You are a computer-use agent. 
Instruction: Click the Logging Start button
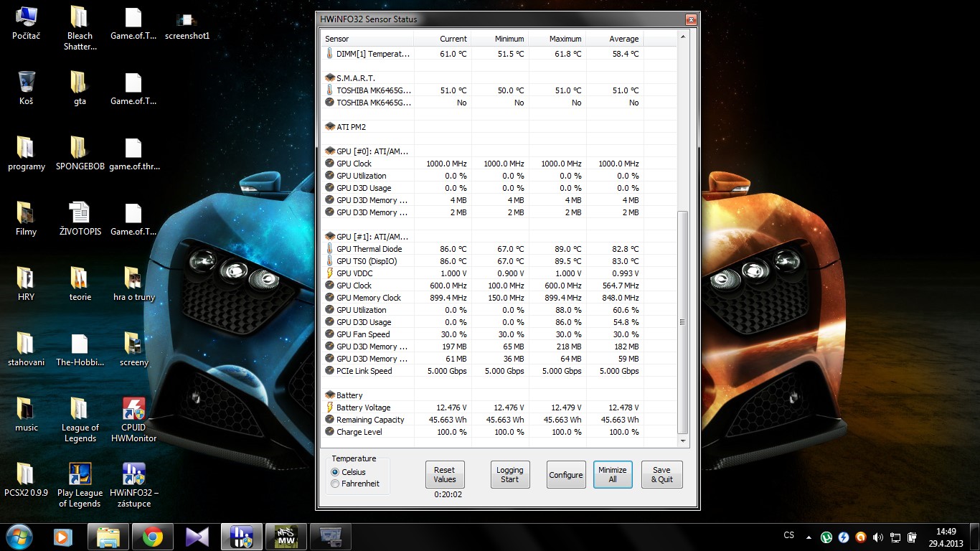pyautogui.click(x=510, y=475)
